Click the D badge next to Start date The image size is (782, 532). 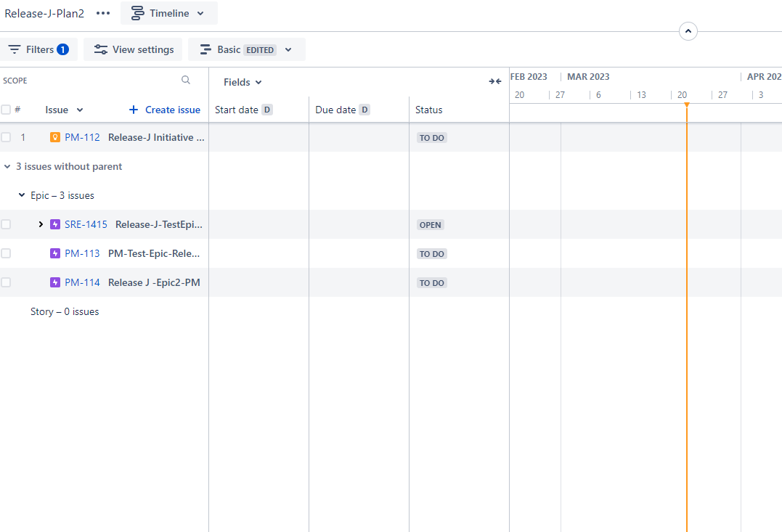(x=267, y=110)
